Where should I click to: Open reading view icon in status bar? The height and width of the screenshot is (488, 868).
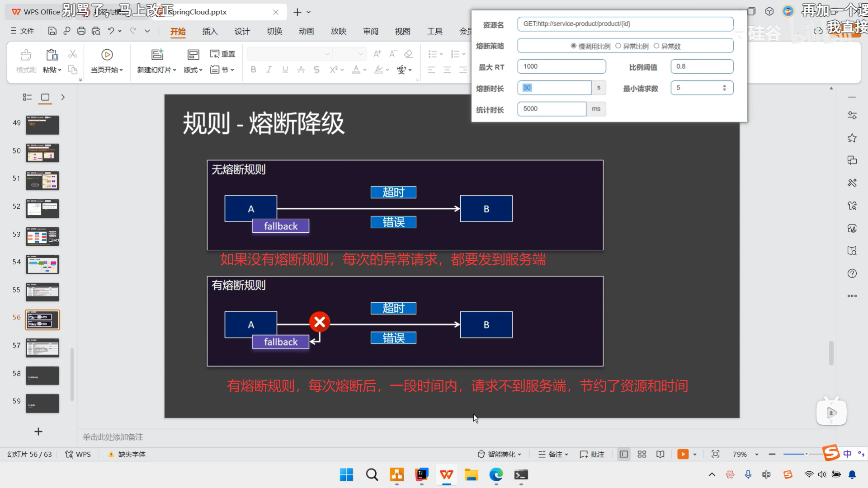(x=660, y=454)
